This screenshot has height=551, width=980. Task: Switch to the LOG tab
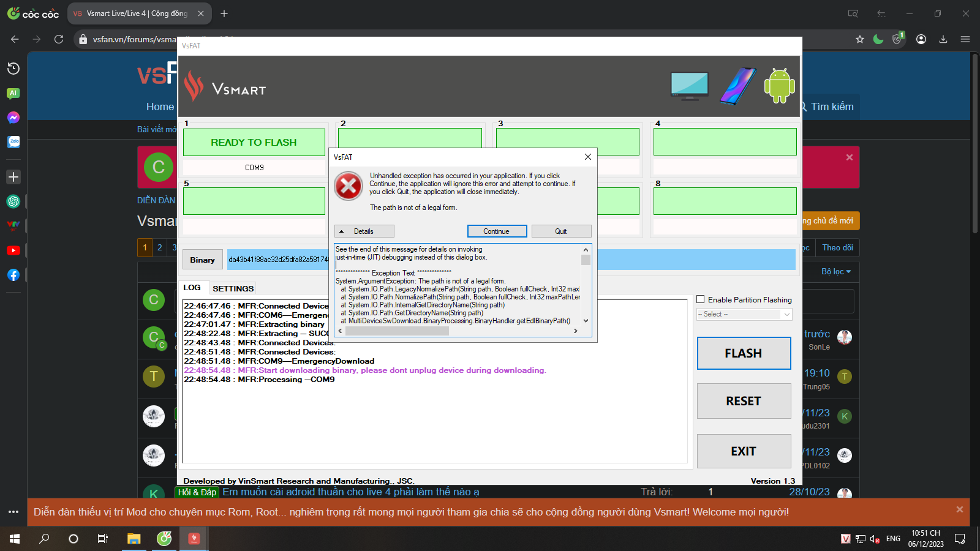coord(192,288)
